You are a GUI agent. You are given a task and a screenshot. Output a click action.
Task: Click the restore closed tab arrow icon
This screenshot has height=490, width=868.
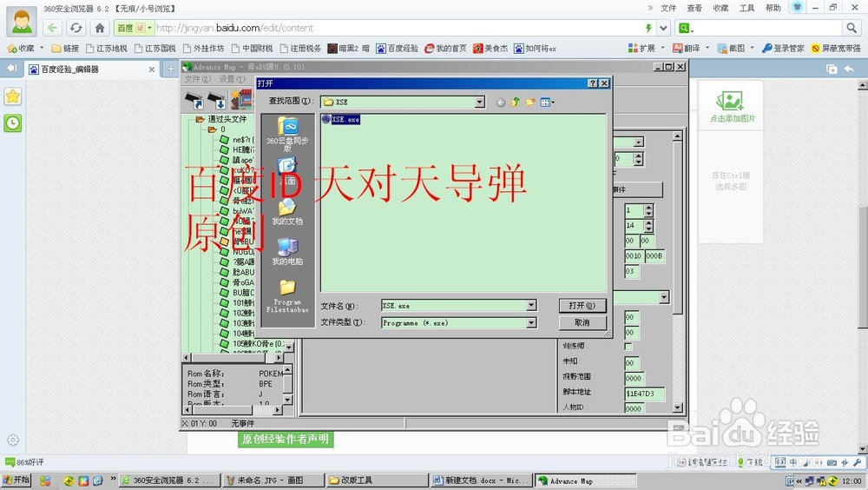(x=849, y=69)
